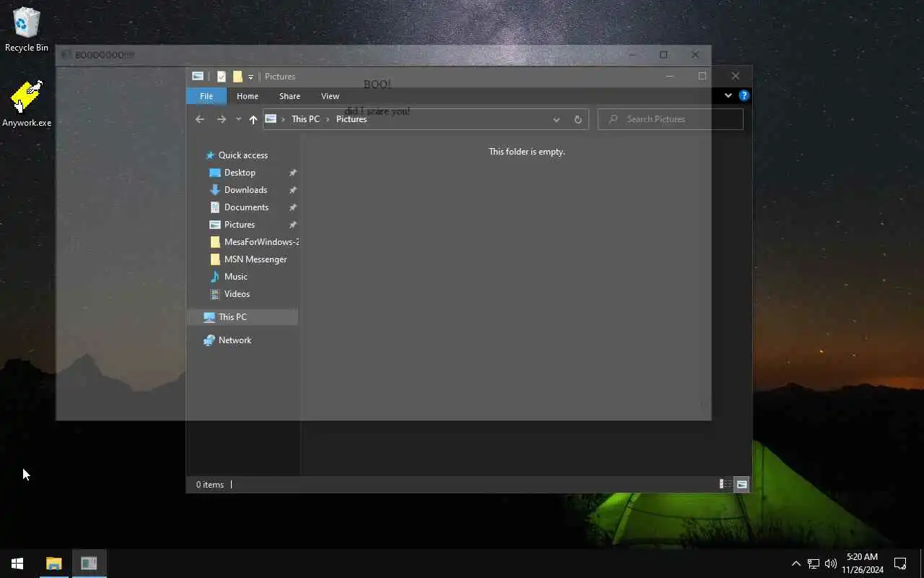The height and width of the screenshot is (578, 924).
Task: Select This PC in navigation pane
Action: click(x=243, y=317)
